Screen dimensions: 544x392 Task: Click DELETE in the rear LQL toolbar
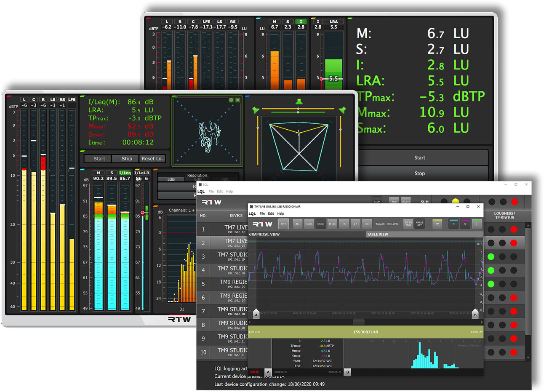point(405,199)
